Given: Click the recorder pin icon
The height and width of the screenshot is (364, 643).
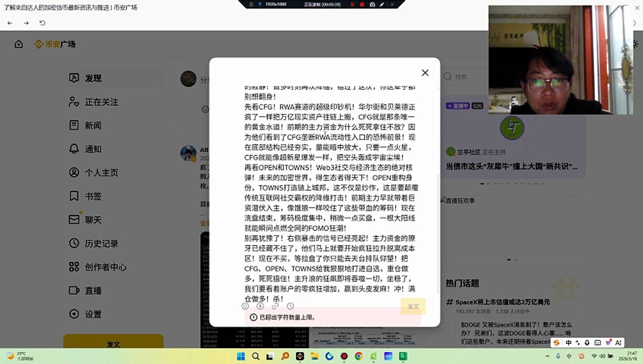Looking at the screenshot, I should 260,4.
